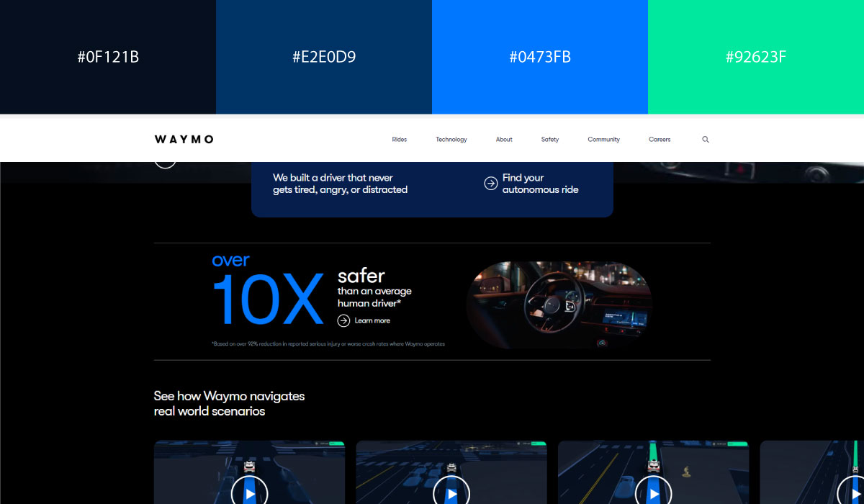Open the About menu item

504,140
